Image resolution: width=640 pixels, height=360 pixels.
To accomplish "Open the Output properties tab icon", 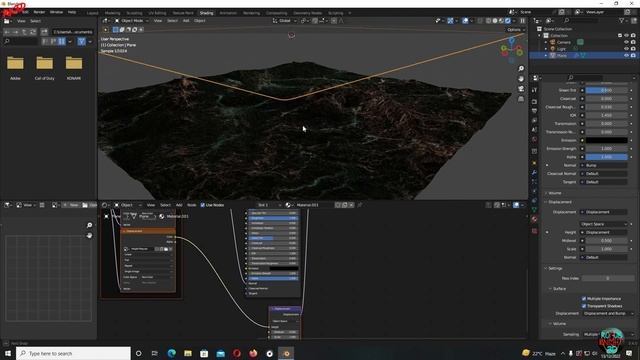I will pyautogui.click(x=535, y=111).
